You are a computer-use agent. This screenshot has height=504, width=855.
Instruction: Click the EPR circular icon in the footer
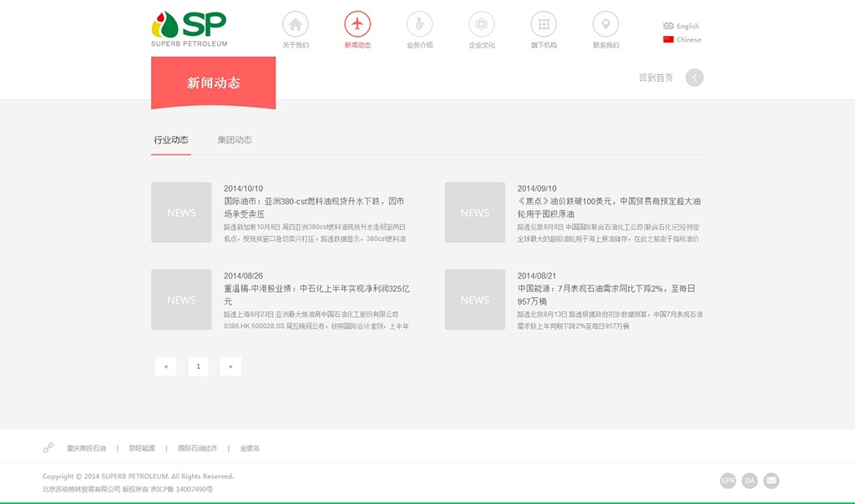point(728,480)
